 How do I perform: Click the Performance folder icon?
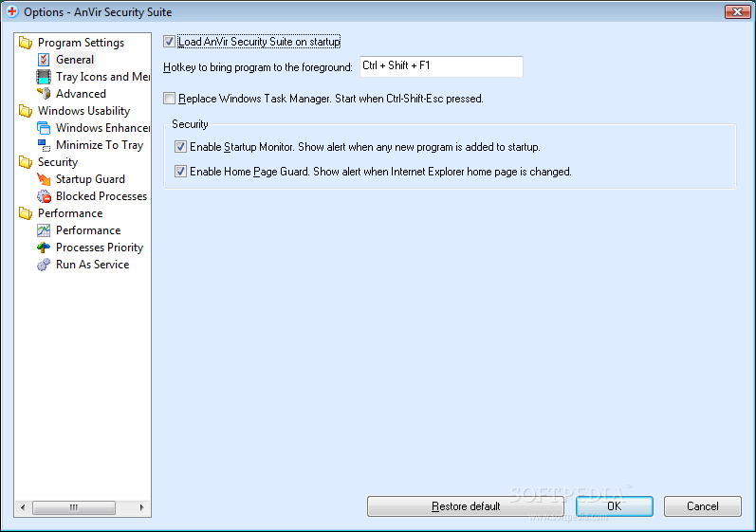(x=25, y=213)
